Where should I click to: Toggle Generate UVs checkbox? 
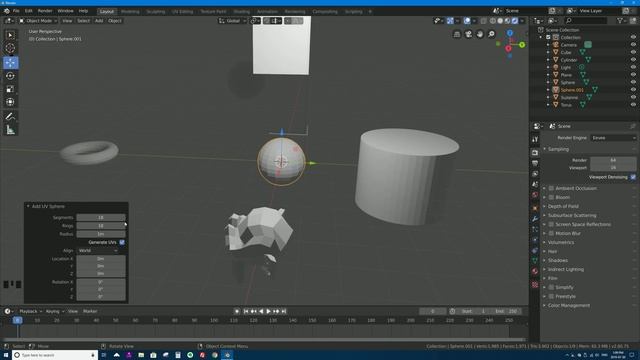(122, 242)
